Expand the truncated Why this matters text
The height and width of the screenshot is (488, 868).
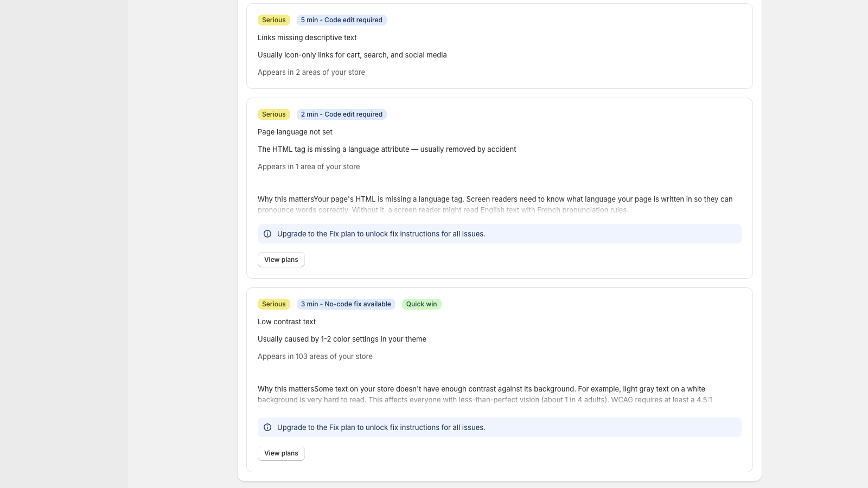495,204
